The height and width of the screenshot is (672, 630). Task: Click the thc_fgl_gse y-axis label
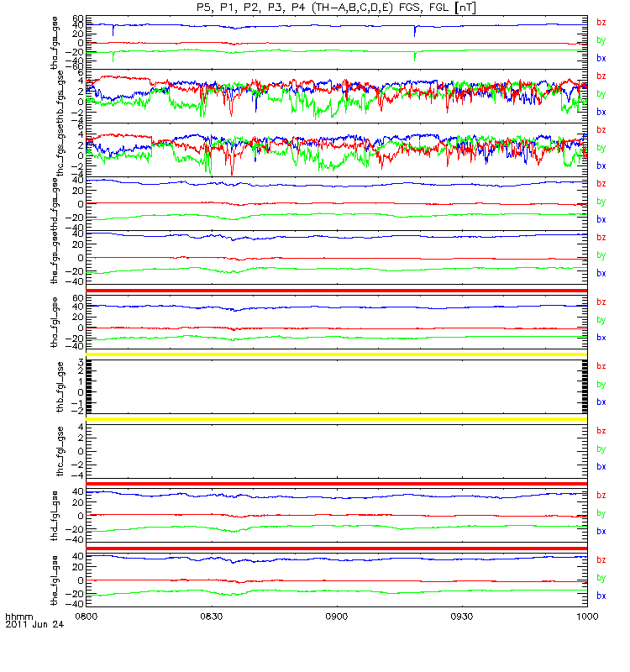coord(60,451)
